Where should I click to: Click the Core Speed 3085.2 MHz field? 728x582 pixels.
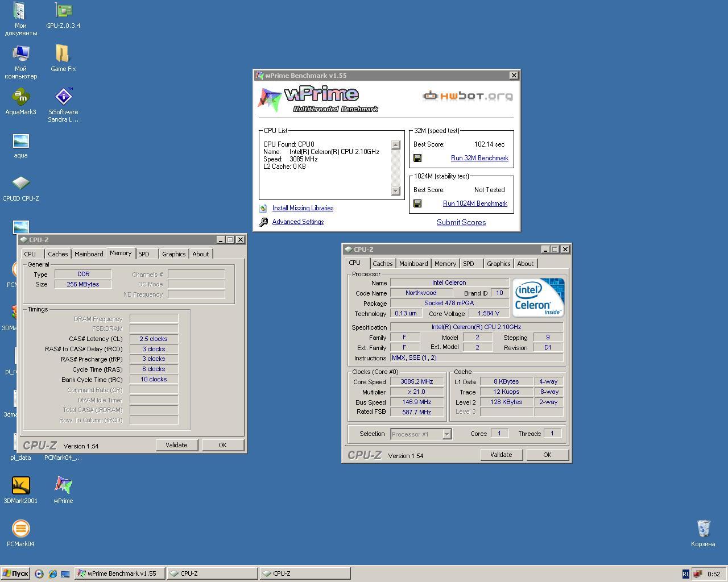[x=417, y=382]
